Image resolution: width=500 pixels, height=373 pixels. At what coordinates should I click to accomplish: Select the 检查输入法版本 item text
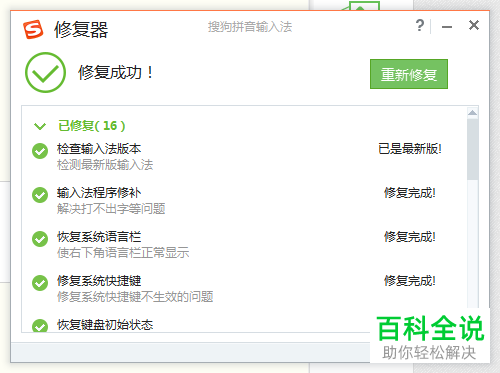99,149
